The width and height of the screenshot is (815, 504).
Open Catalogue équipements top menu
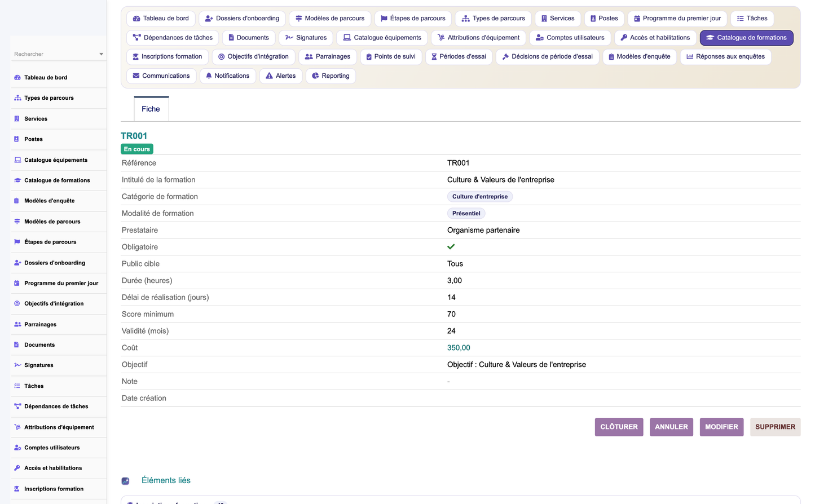382,38
